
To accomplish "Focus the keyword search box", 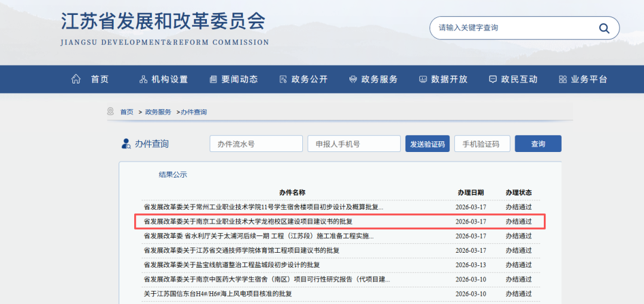I will coord(525,28).
